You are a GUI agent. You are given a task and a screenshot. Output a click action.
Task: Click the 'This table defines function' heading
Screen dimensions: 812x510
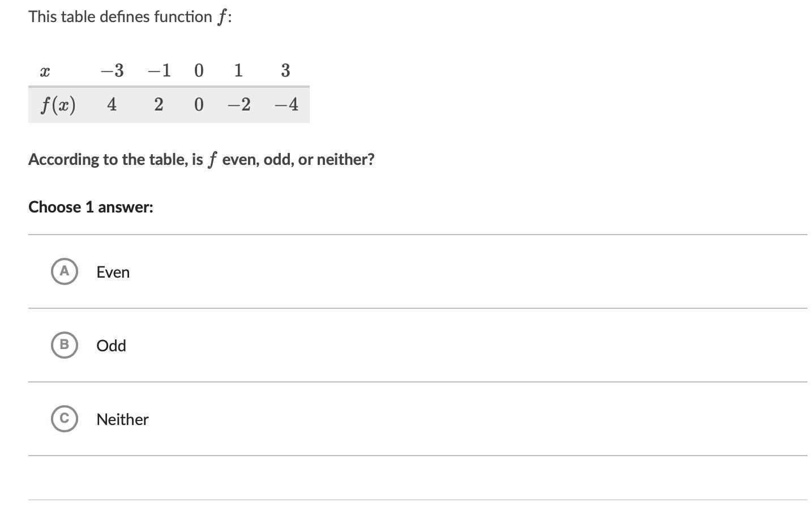(x=130, y=17)
